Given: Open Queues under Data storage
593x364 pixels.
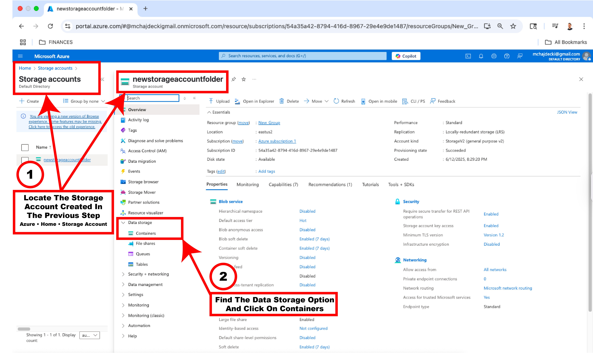Looking at the screenshot, I should (143, 254).
